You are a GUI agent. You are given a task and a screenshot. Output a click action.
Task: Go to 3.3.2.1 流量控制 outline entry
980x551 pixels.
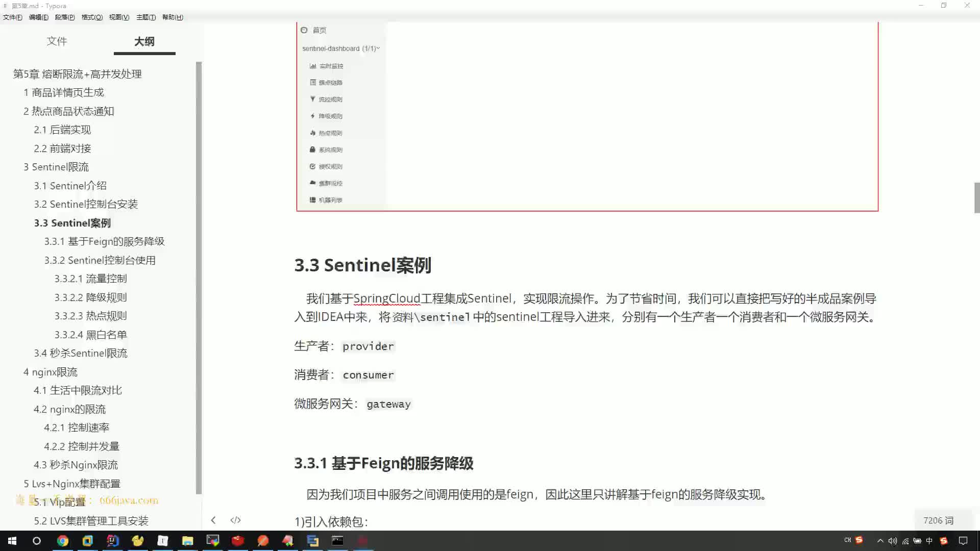(x=91, y=279)
